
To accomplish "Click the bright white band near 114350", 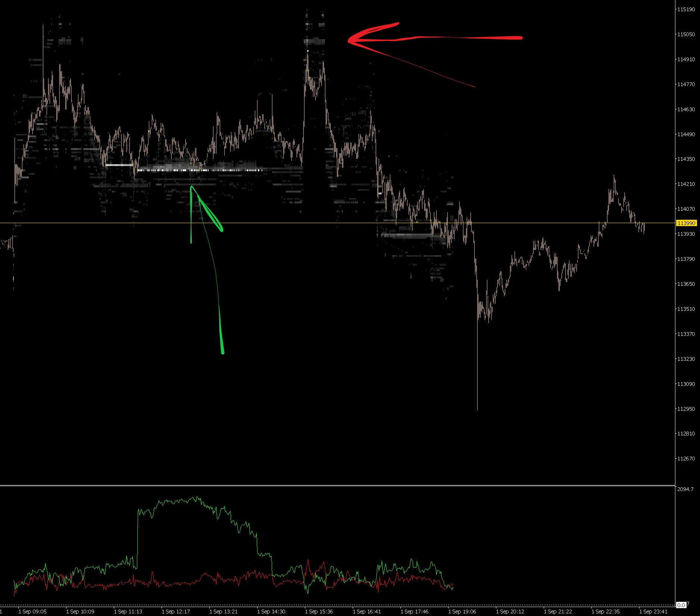I will 201,170.
